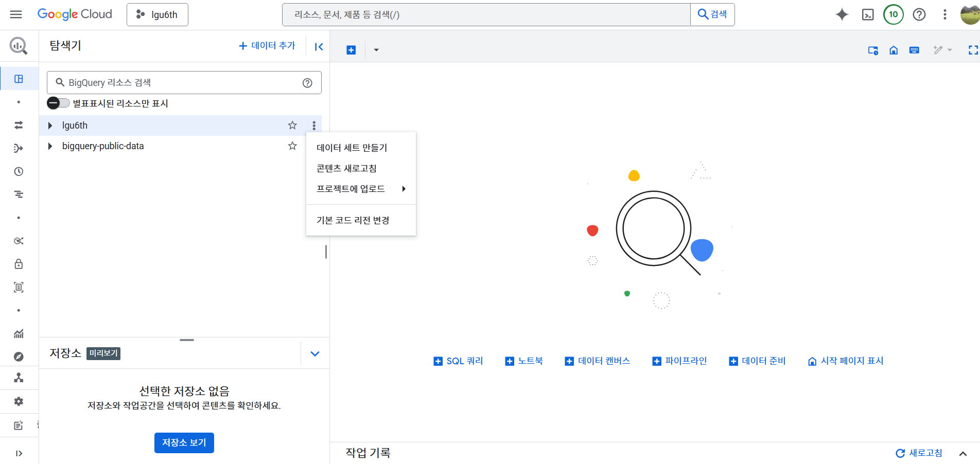Select the Explorer panel icon in sidebar
Viewport: 980px width, 464px height.
pos(19,79)
